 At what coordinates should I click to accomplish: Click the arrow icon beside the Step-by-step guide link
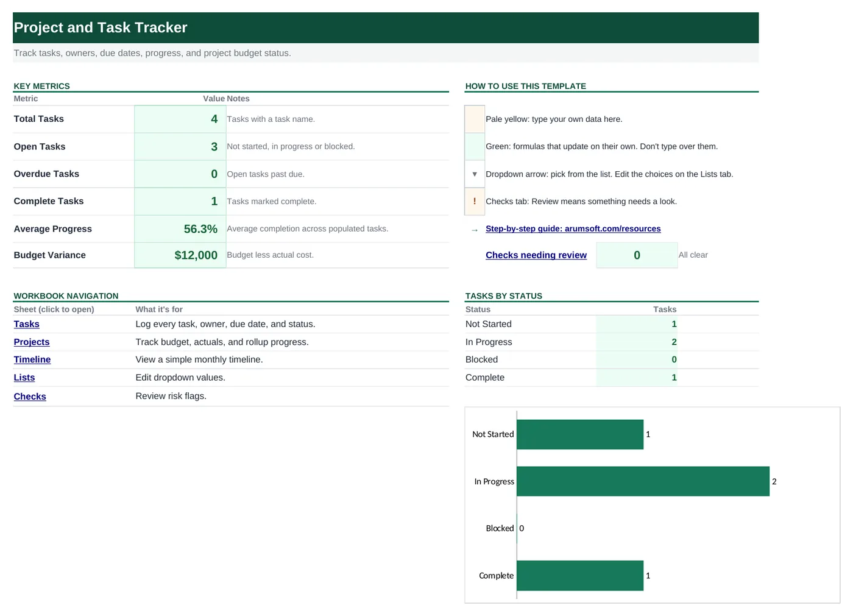[475, 230]
